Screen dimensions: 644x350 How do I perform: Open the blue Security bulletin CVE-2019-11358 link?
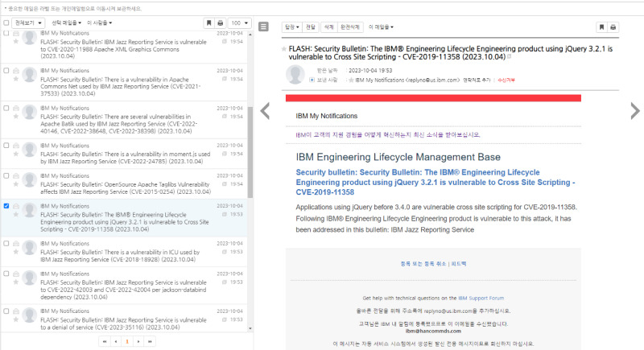[x=435, y=182]
